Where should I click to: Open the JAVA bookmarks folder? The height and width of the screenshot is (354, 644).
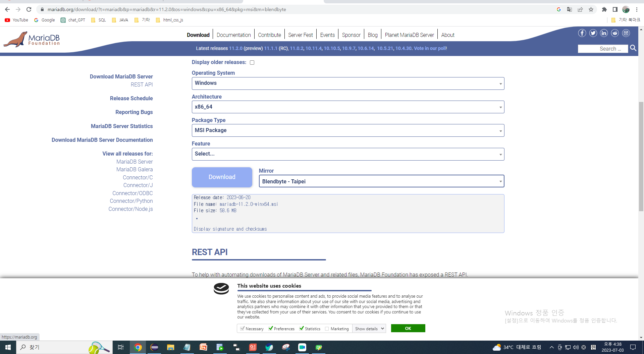[x=120, y=20]
